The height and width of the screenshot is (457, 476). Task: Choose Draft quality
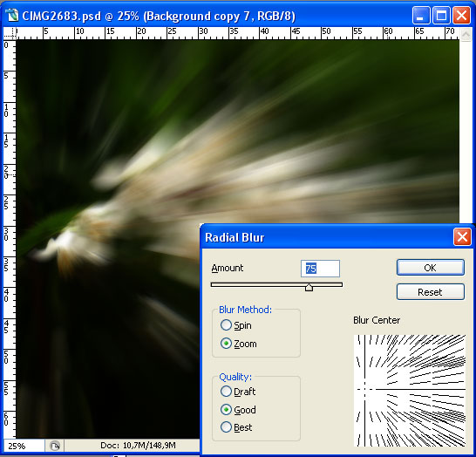(238, 392)
